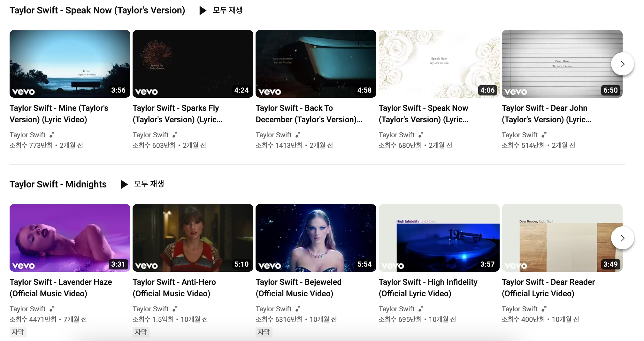Click title Taylor Swift - Mine (Taylor's Version) (Lyric Video)
Screen dimensions: 644x341
tap(59, 114)
